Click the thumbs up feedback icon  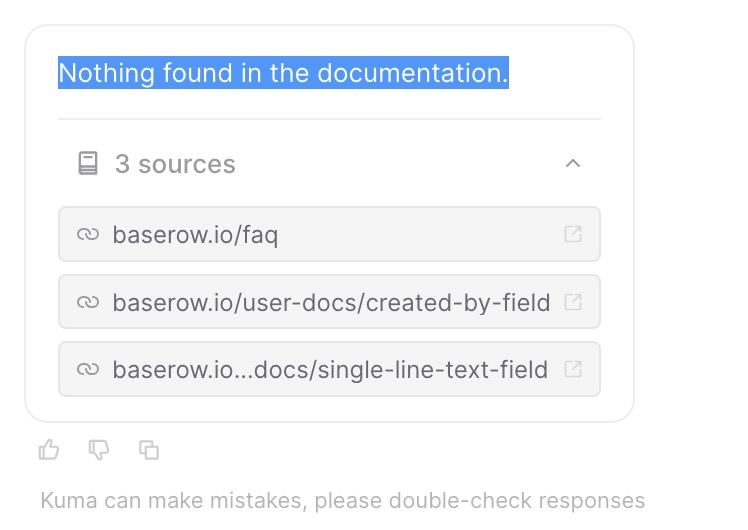(49, 450)
